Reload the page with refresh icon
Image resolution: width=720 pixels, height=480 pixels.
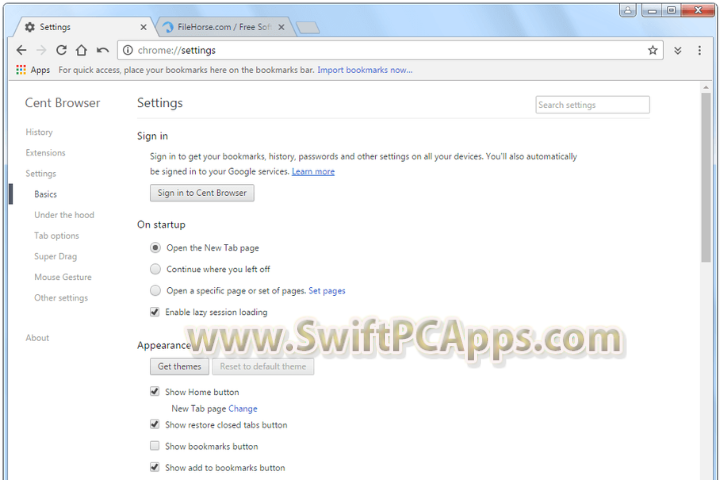pyautogui.click(x=61, y=50)
